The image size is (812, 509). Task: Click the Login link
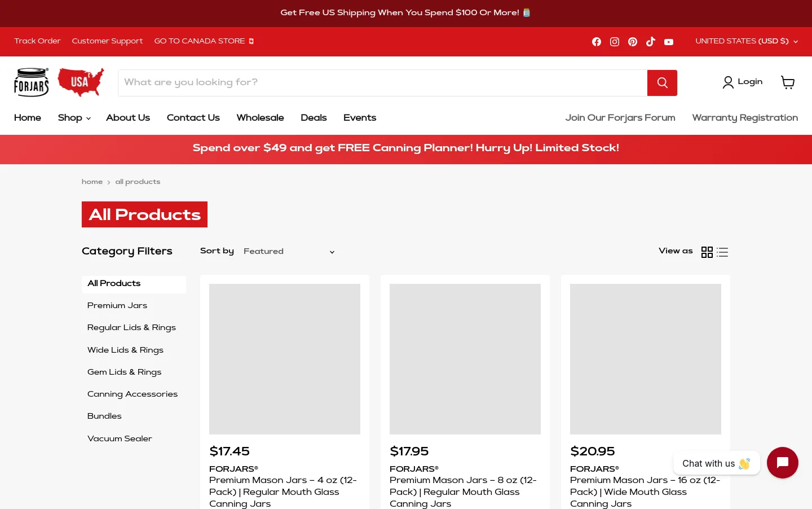coord(743,82)
